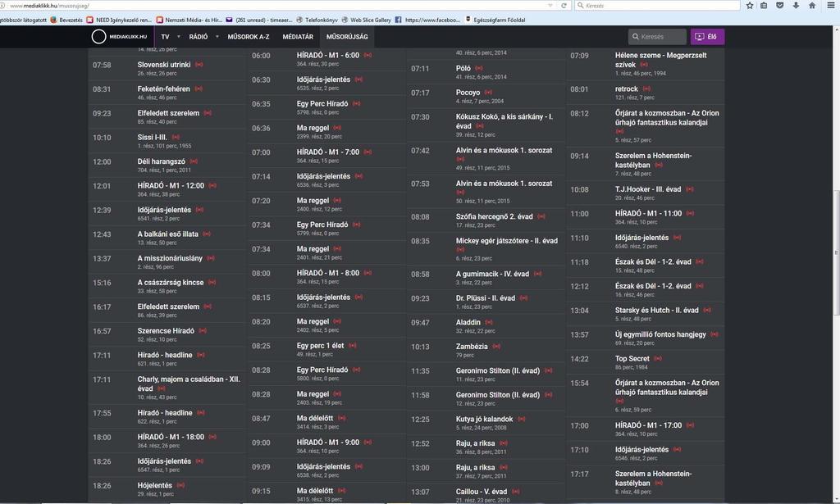Click the red icon next to A gumimacik
840x504 pixels.
537,274
